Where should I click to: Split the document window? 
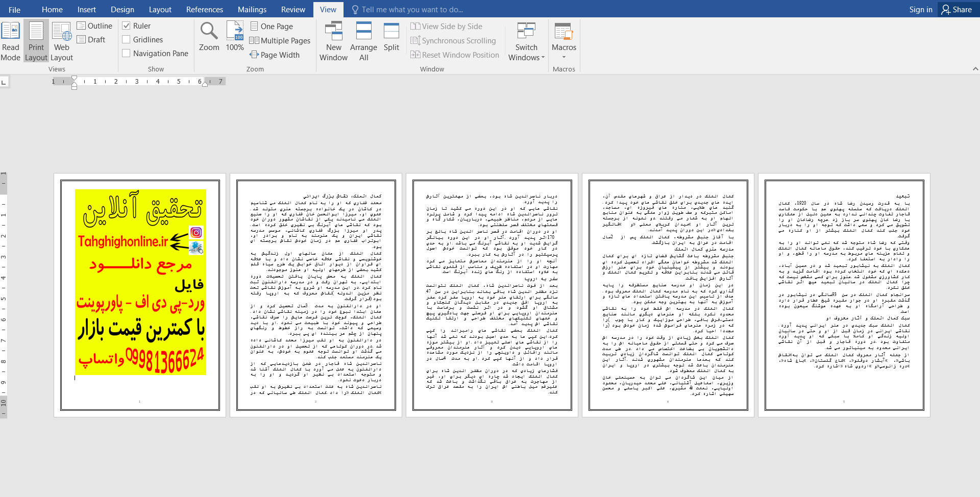click(391, 37)
